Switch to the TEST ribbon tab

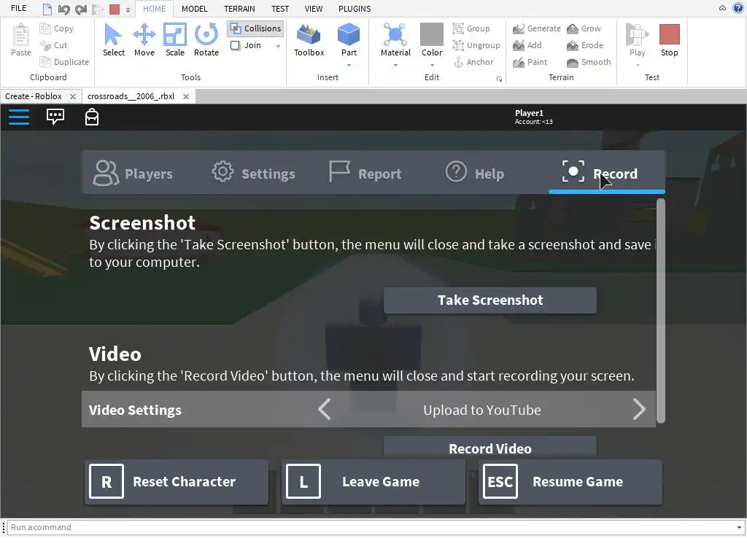click(x=280, y=9)
